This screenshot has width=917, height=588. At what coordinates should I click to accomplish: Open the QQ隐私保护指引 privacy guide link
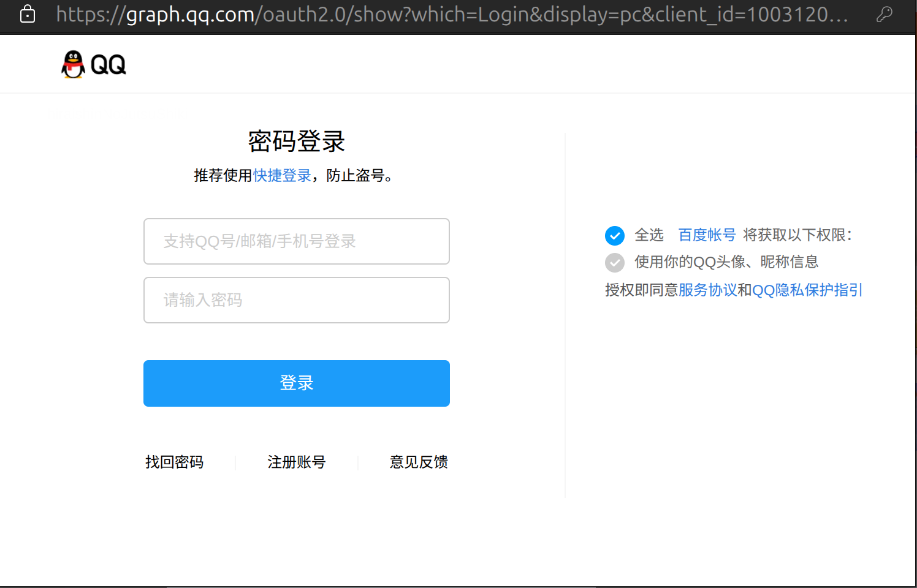click(x=807, y=290)
